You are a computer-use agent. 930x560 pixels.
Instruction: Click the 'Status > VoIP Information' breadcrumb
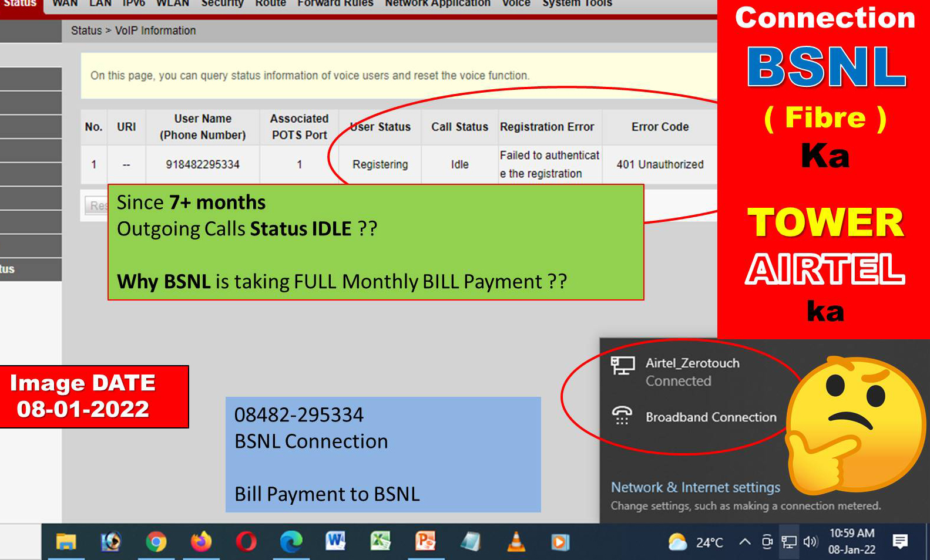(133, 31)
